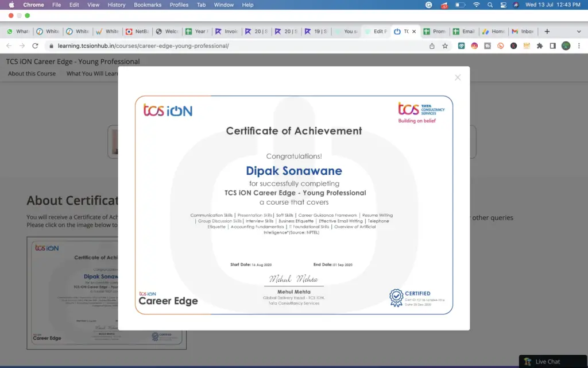The width and height of the screenshot is (588, 368).
Task: Go forward to the next page
Action: pyautogui.click(x=22, y=46)
